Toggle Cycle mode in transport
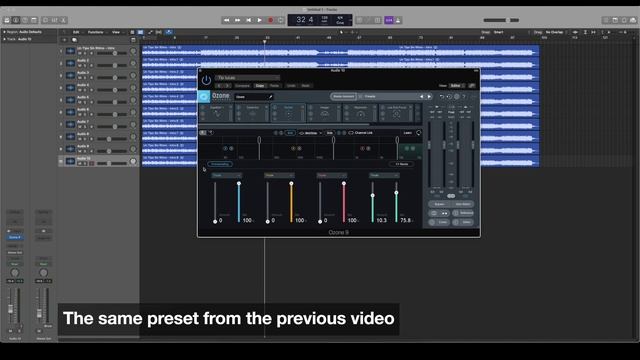The height and width of the screenshot is (360, 640). point(280,20)
